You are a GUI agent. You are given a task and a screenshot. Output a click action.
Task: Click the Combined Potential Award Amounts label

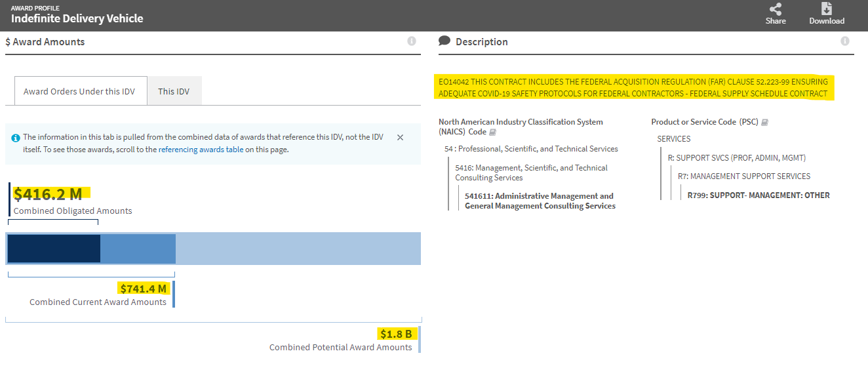click(x=341, y=348)
